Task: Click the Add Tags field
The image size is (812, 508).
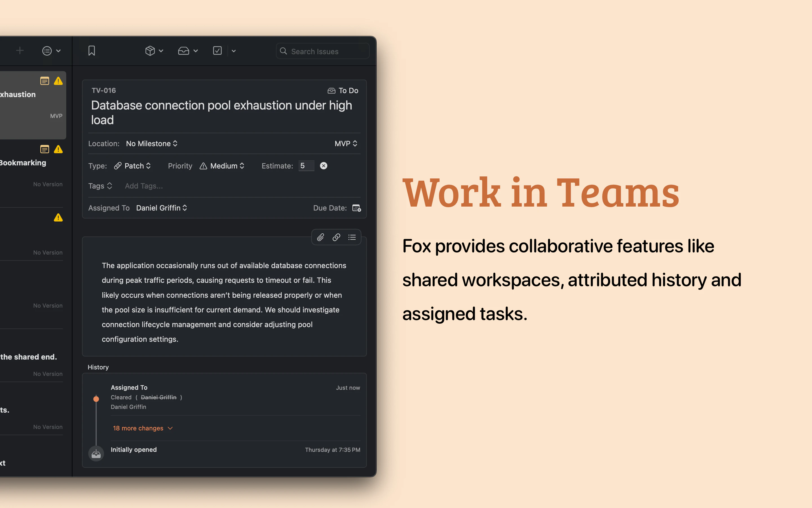Action: click(x=144, y=186)
